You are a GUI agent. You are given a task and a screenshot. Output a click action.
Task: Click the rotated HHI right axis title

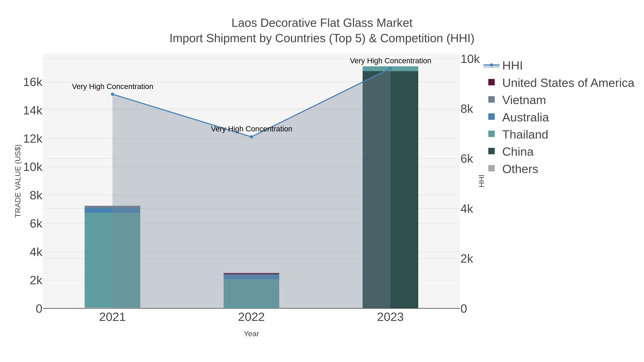click(x=482, y=181)
